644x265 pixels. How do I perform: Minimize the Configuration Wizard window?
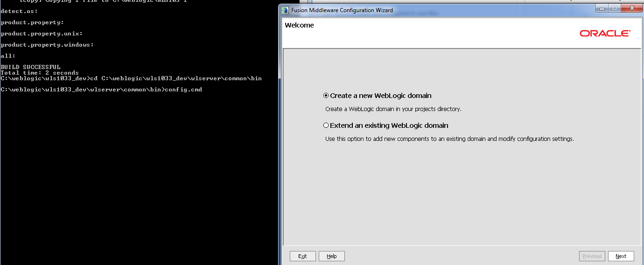tap(602, 8)
